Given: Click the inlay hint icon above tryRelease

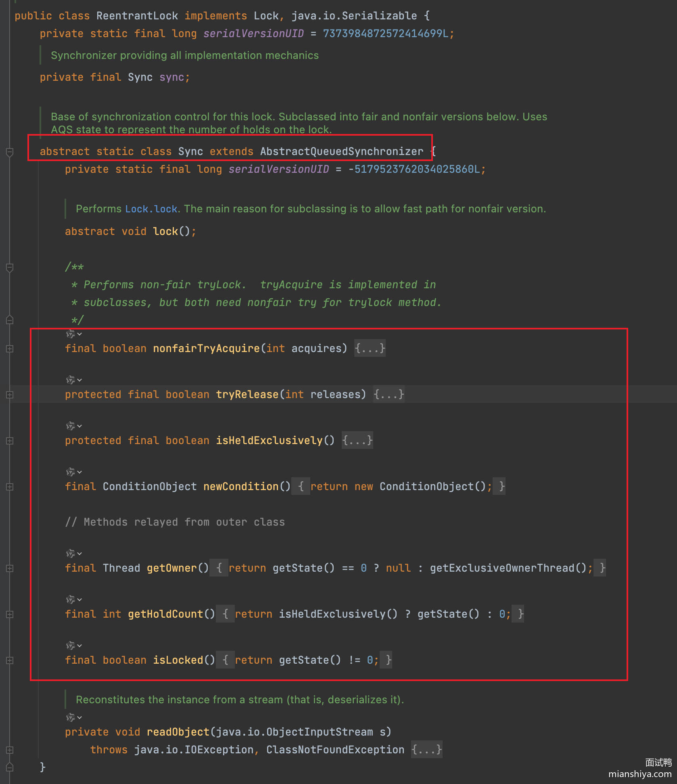Looking at the screenshot, I should point(71,380).
